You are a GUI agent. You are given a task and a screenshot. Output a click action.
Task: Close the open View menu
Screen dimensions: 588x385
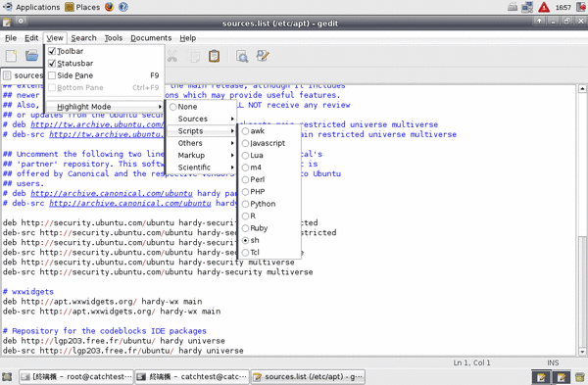[55, 38]
